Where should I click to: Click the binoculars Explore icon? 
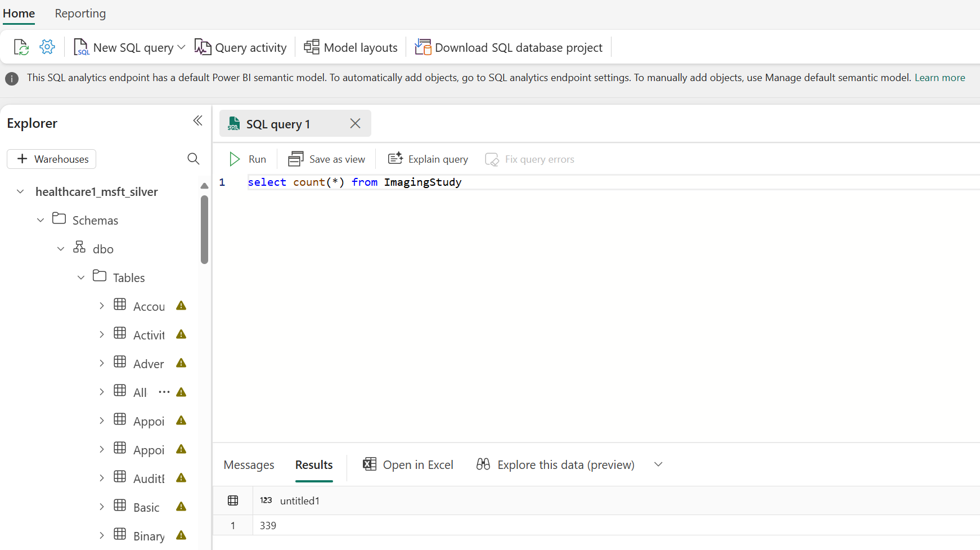pyautogui.click(x=483, y=464)
